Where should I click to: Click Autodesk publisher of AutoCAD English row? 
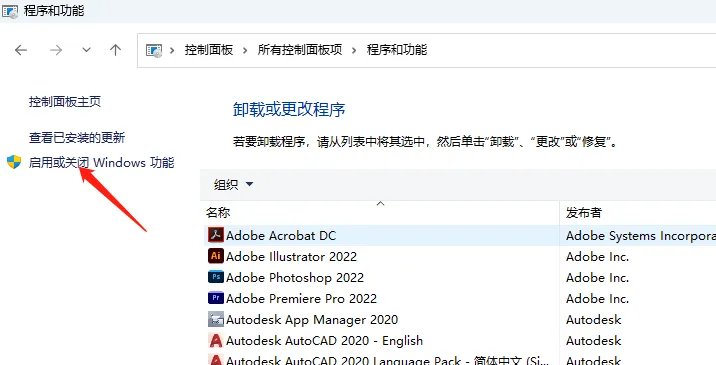point(594,341)
